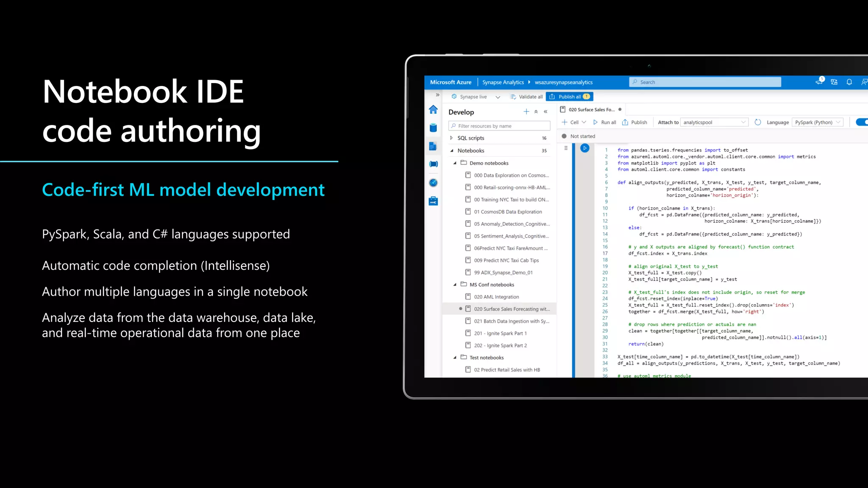Open the PySpark (Python) language dropdown
Screen dimensions: 868x488
coord(817,122)
